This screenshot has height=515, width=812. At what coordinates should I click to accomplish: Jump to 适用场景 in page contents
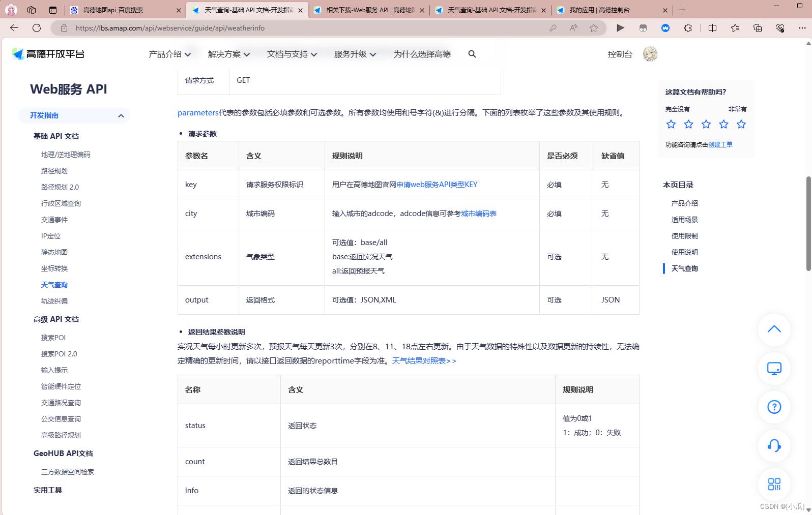684,220
